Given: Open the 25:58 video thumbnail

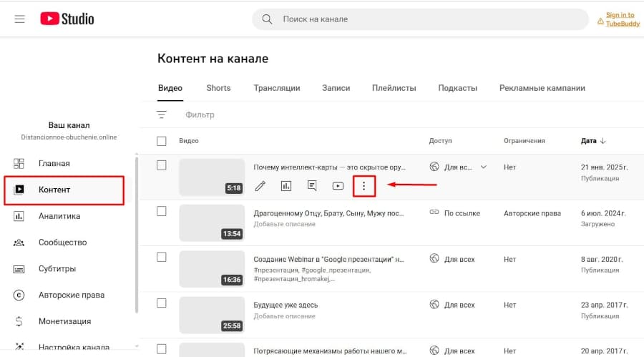Looking at the screenshot, I should (x=212, y=315).
